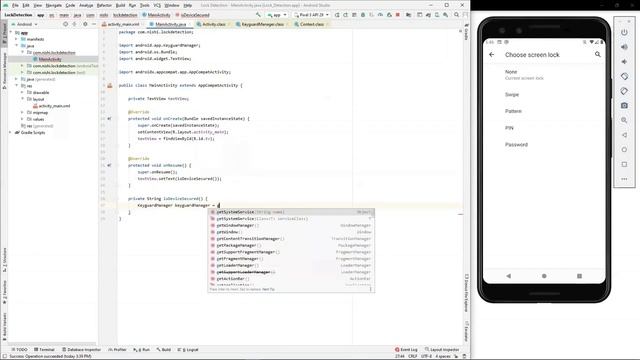Open the Pixel 3 API device dropdown

[311, 15]
